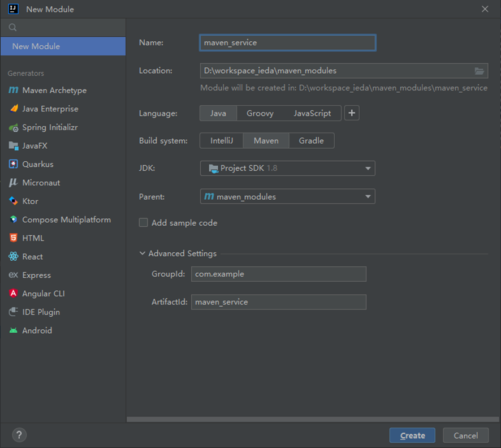Select the React generator label
Image resolution: width=501 pixels, height=448 pixels.
coord(32,257)
